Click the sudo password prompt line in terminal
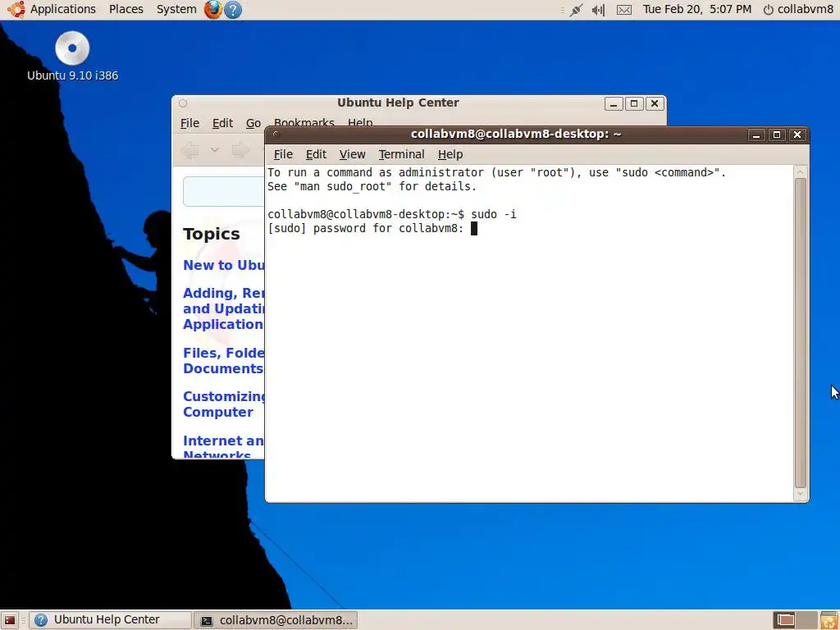 pyautogui.click(x=372, y=229)
